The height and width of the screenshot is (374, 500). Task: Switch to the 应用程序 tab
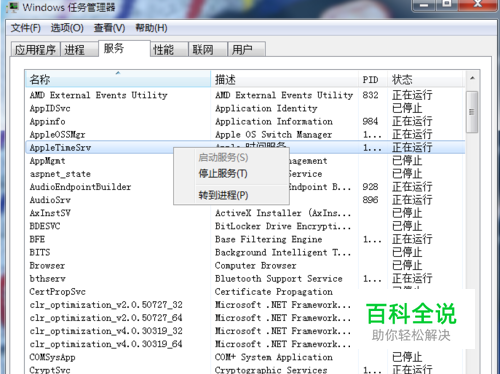click(x=35, y=50)
